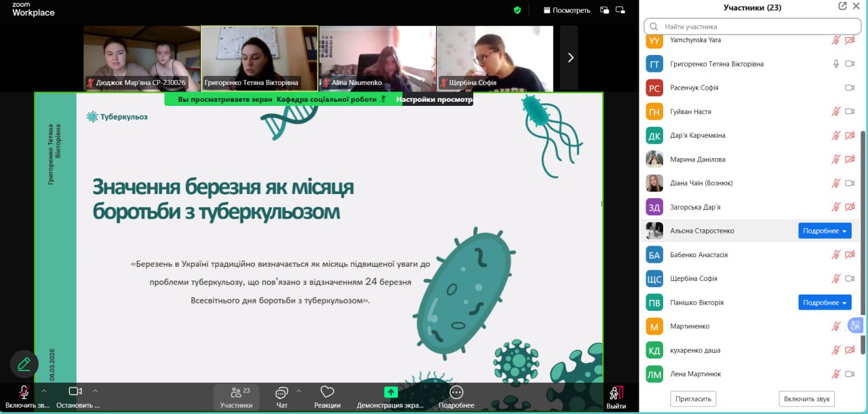Toggle muted mic icon for Бабенко Анастасія
The width and height of the screenshot is (868, 414).
point(836,255)
